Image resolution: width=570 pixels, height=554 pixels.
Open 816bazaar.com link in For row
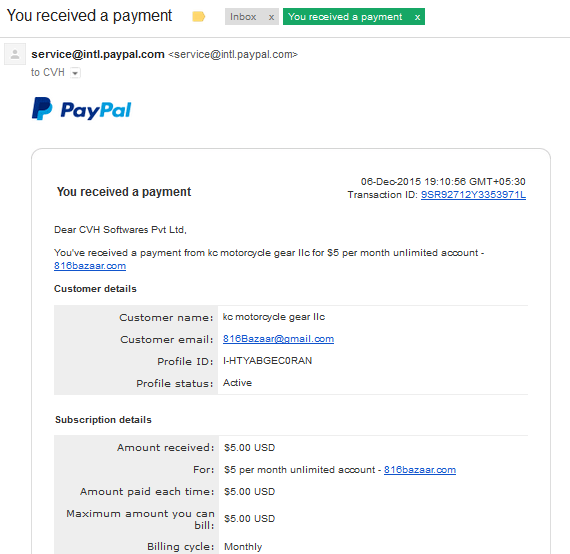click(x=420, y=470)
